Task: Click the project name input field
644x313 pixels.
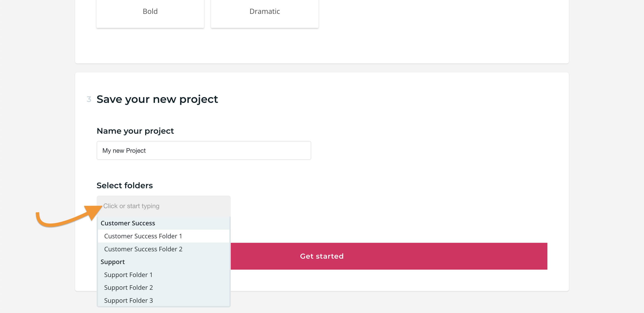Action: [x=204, y=150]
